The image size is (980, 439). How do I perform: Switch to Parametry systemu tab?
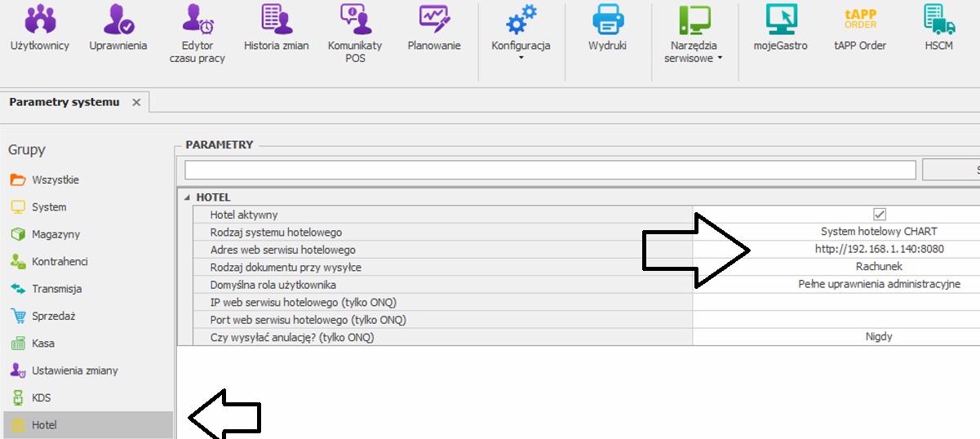pos(64,102)
